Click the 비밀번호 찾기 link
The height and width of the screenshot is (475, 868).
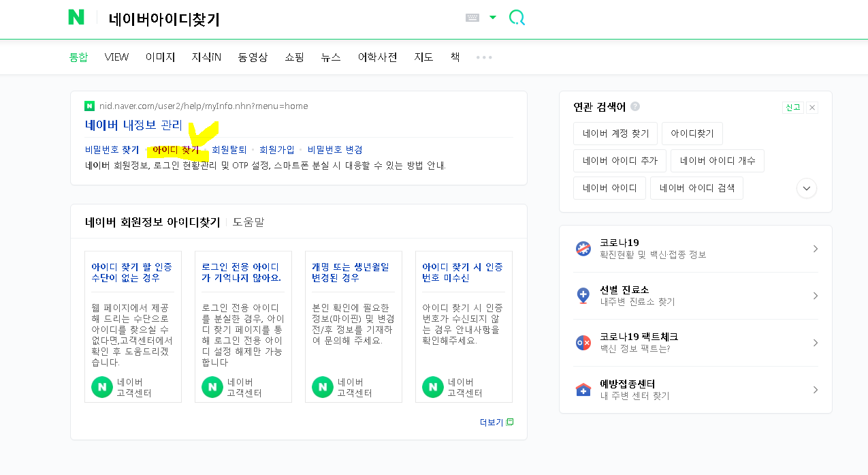[112, 149]
